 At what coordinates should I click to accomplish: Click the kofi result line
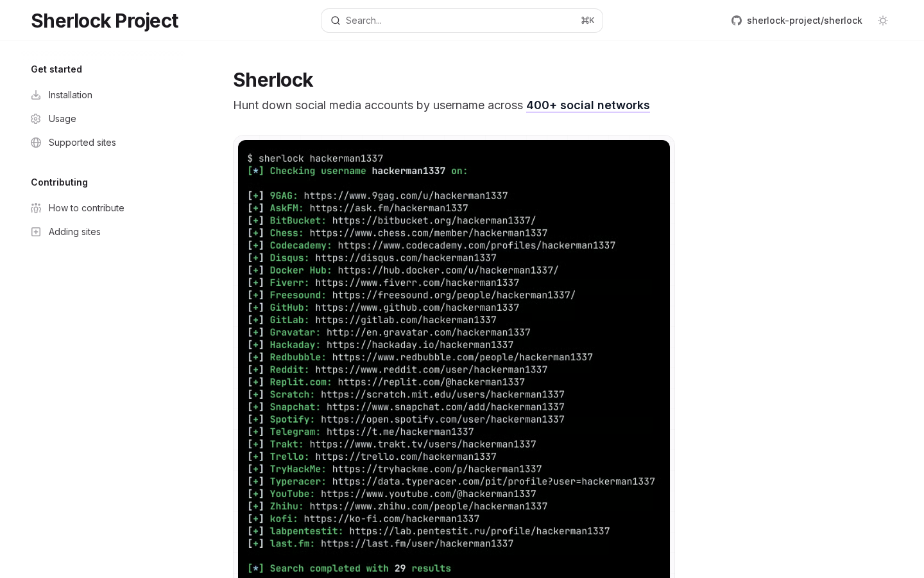(363, 519)
